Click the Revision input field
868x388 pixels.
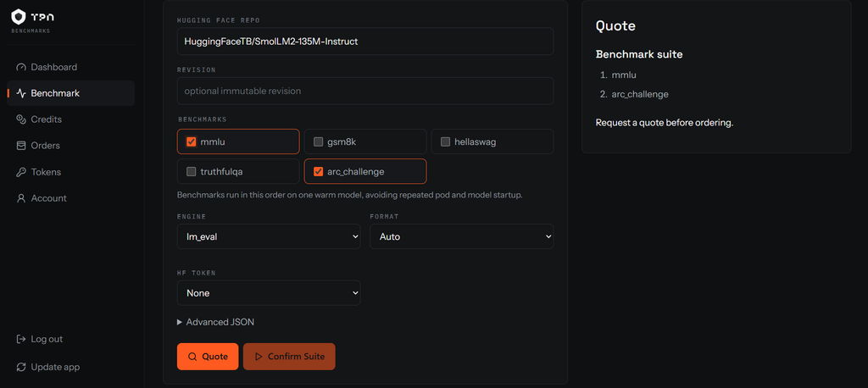coord(365,91)
